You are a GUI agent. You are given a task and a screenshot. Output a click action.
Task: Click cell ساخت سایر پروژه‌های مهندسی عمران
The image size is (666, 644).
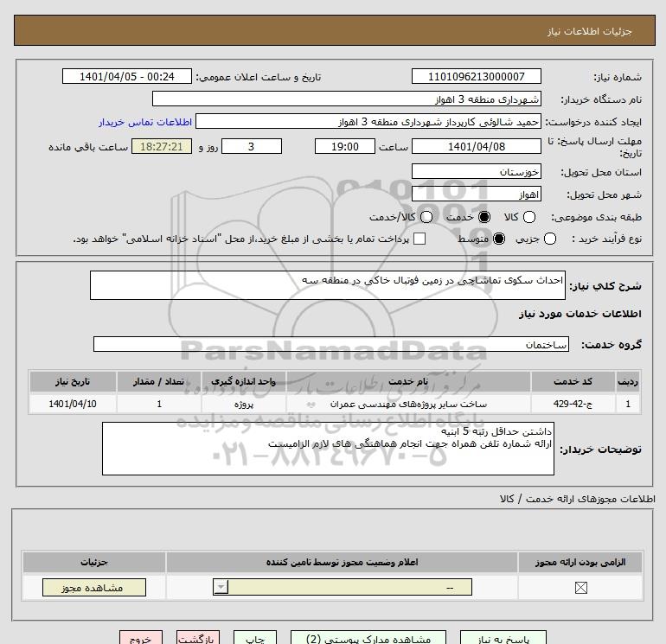[408, 404]
